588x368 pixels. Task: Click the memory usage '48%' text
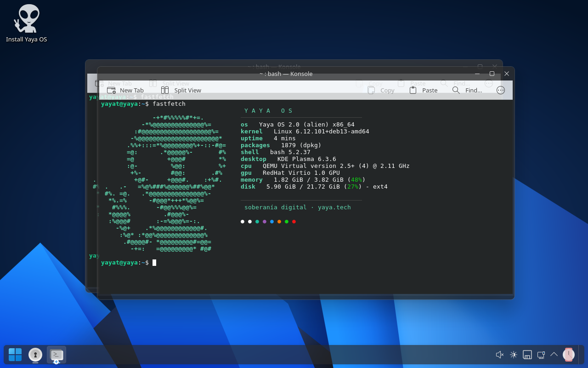click(356, 180)
